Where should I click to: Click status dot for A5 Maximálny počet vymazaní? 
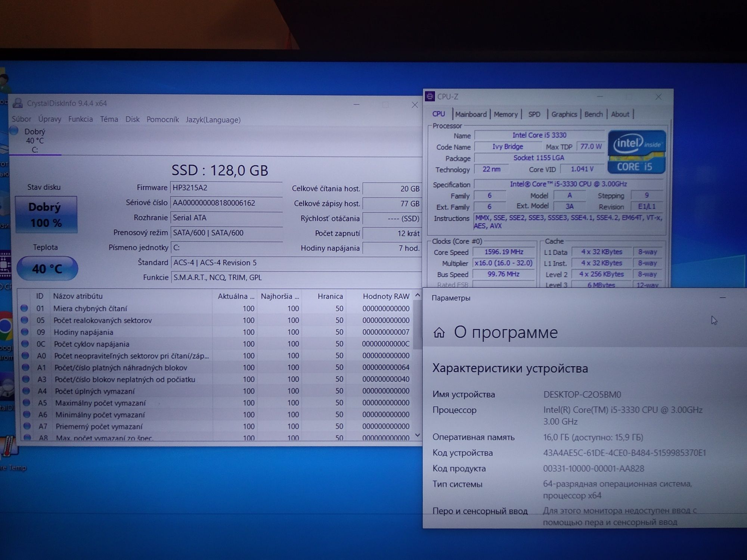coord(26,402)
